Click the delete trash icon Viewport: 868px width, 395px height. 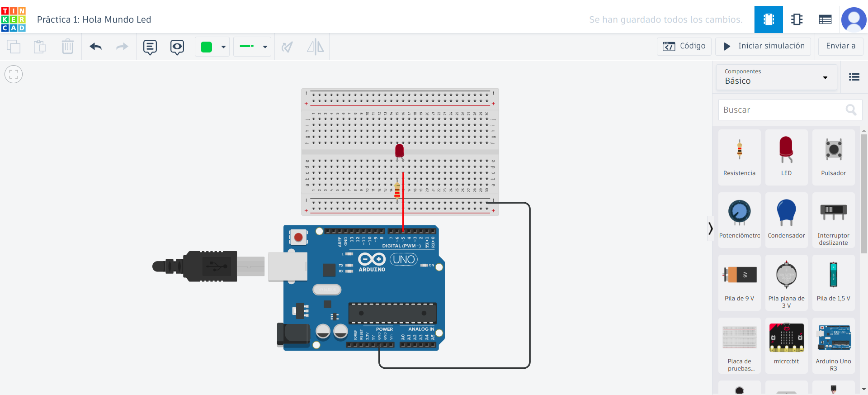point(67,47)
